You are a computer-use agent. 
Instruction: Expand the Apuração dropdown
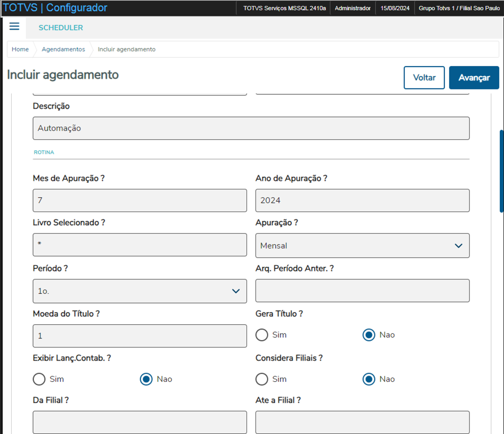click(x=362, y=246)
